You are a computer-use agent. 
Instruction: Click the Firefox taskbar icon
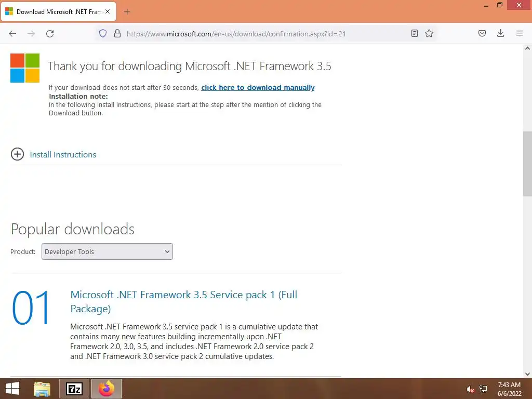(107, 389)
